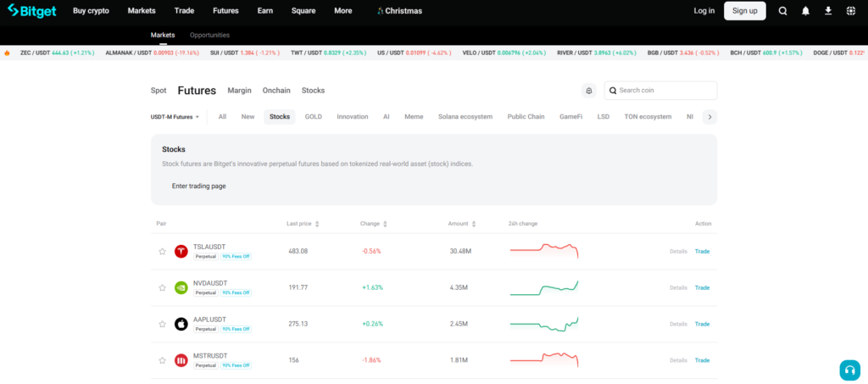Click the NVDAUSDT 24h change sparkline
Screen dimensions: 868x384
coord(543,287)
